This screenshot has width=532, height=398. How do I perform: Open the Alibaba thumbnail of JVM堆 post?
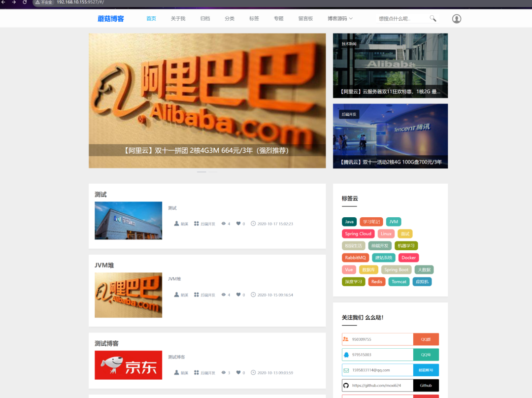pyautogui.click(x=128, y=295)
